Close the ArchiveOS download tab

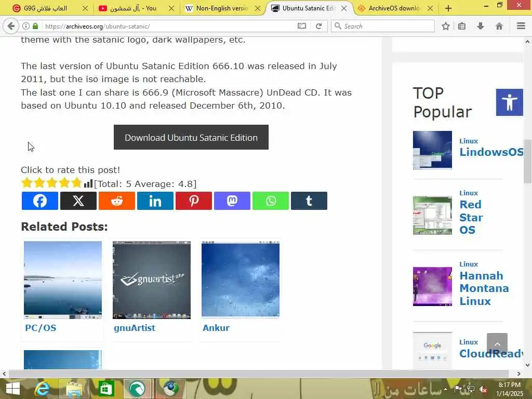430,8
